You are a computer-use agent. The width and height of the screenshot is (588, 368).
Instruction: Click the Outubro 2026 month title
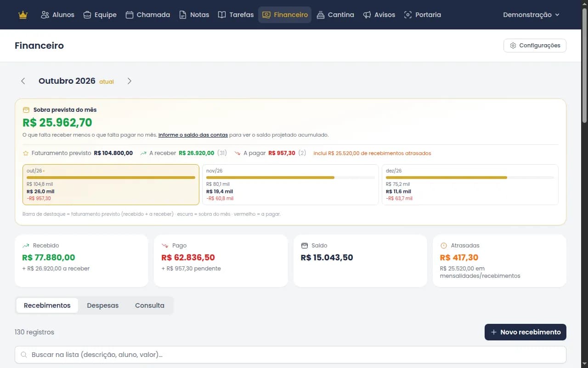click(x=67, y=81)
